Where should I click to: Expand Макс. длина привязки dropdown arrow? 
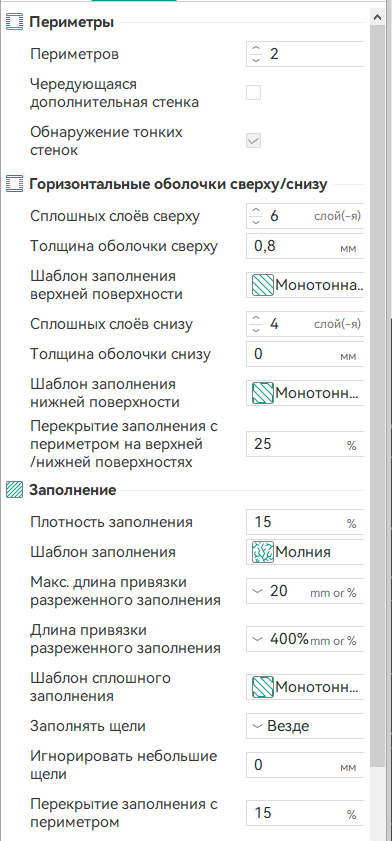click(257, 591)
